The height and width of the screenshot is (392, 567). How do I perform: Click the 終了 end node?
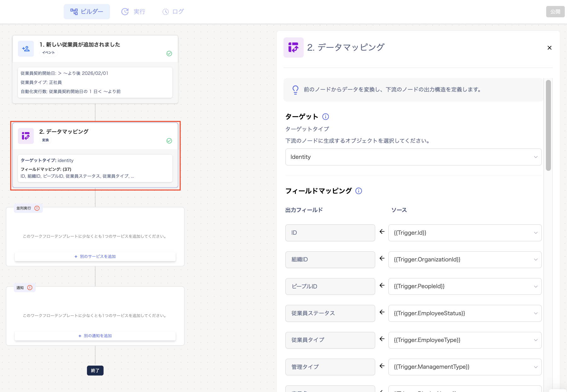pyautogui.click(x=95, y=371)
